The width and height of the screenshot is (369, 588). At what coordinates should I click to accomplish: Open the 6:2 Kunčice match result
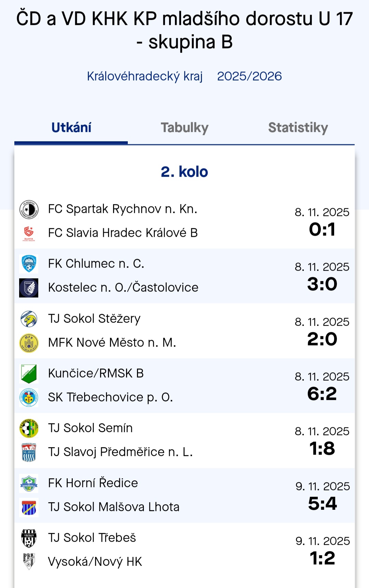tap(322, 394)
